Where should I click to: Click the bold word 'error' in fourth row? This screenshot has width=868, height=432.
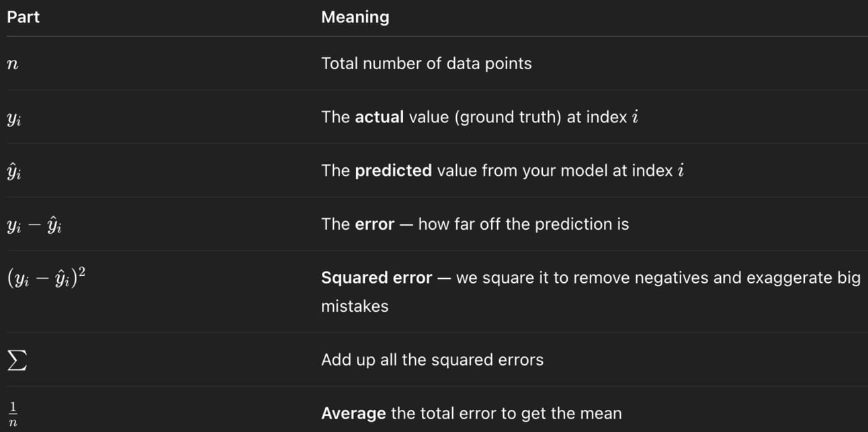click(374, 224)
